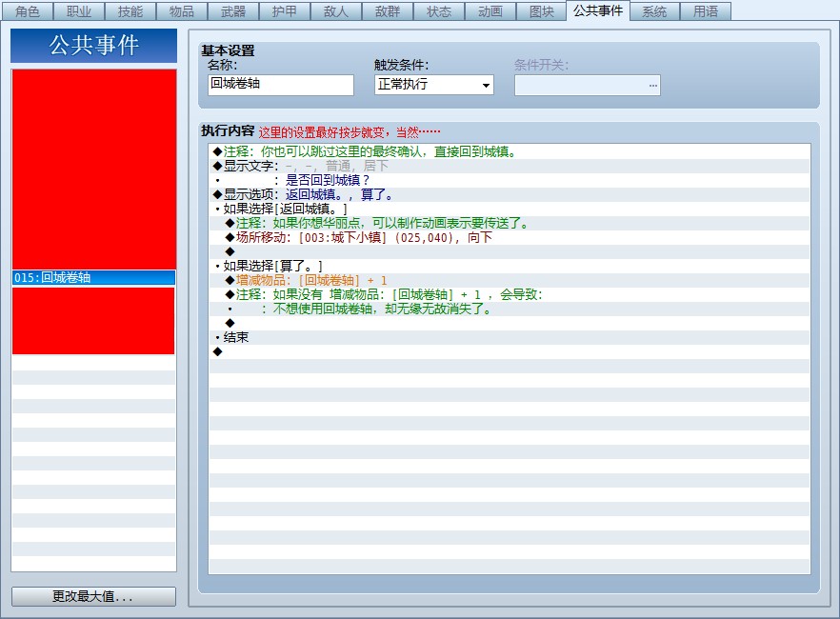Select the empty diamond line after 结束

click(x=510, y=351)
